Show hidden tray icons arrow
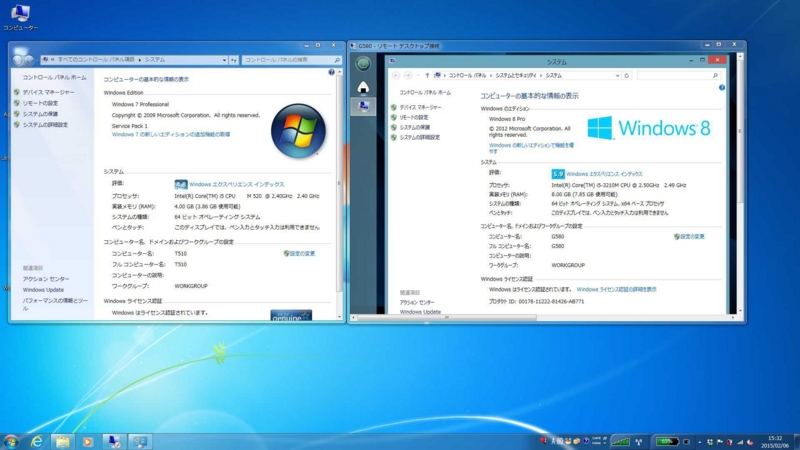This screenshot has height=450, width=800. pos(699,442)
